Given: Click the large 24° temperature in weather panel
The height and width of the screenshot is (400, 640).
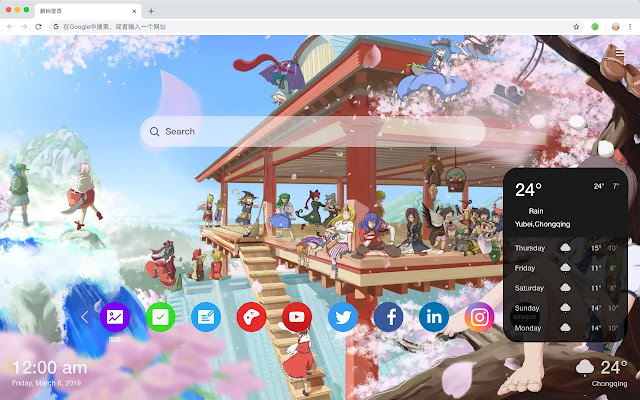Looking at the screenshot, I should [528, 190].
